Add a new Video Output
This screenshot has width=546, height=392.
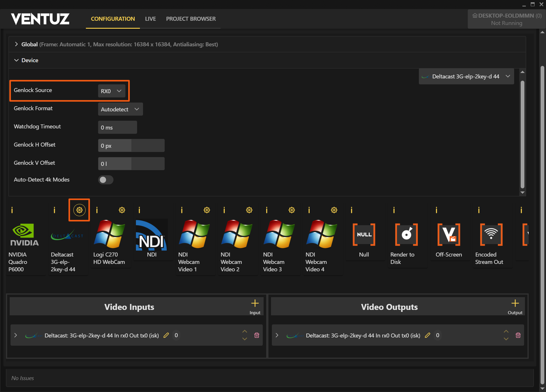pyautogui.click(x=515, y=303)
